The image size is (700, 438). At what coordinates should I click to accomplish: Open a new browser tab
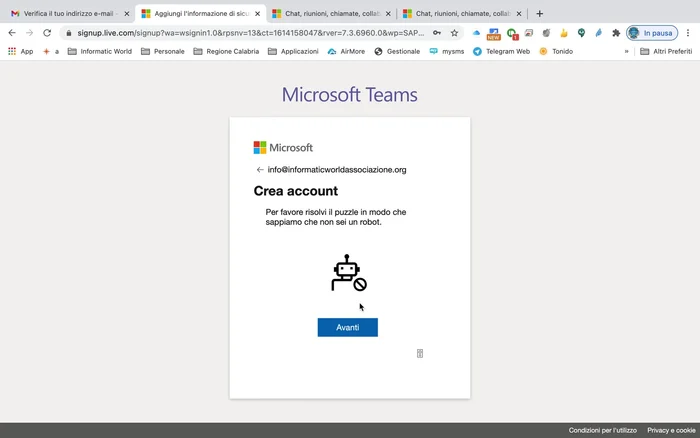click(x=539, y=14)
